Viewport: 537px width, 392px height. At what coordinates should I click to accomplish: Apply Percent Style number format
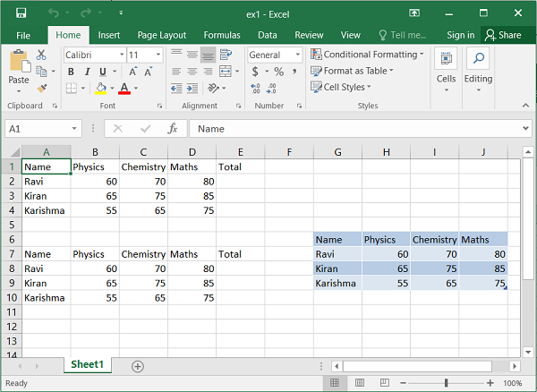click(x=278, y=72)
